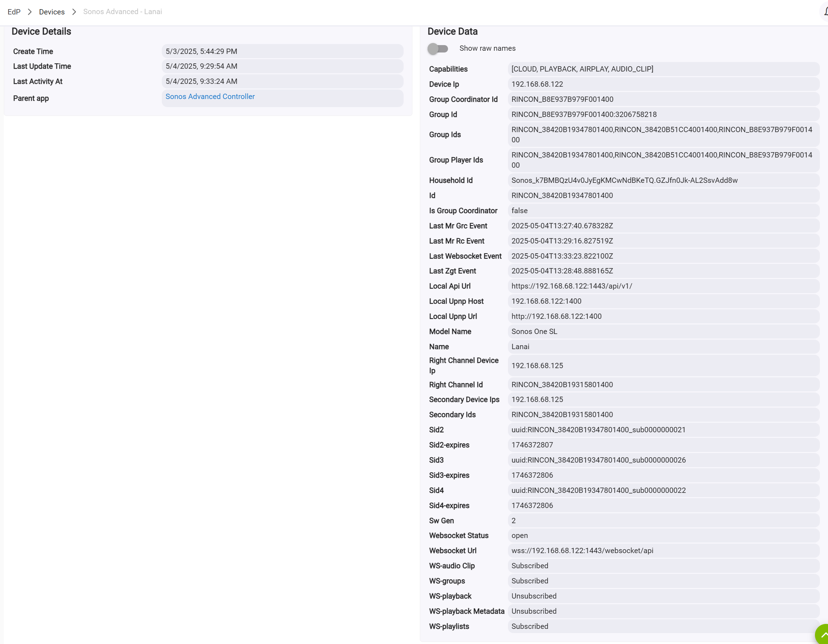The height and width of the screenshot is (644, 828).
Task: Click the notification bell icon in header
Action: tap(824, 12)
